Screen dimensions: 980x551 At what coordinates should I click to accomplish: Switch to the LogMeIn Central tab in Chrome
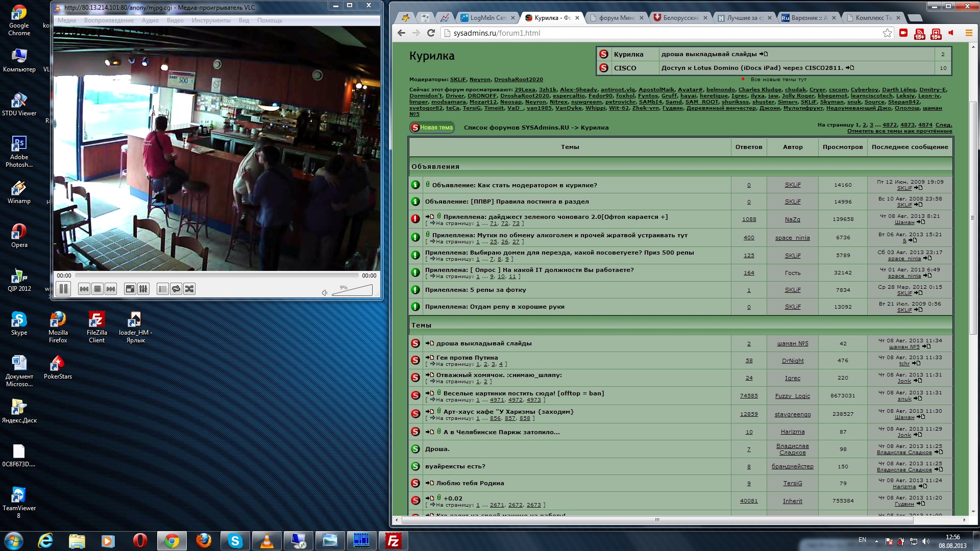[x=487, y=17]
